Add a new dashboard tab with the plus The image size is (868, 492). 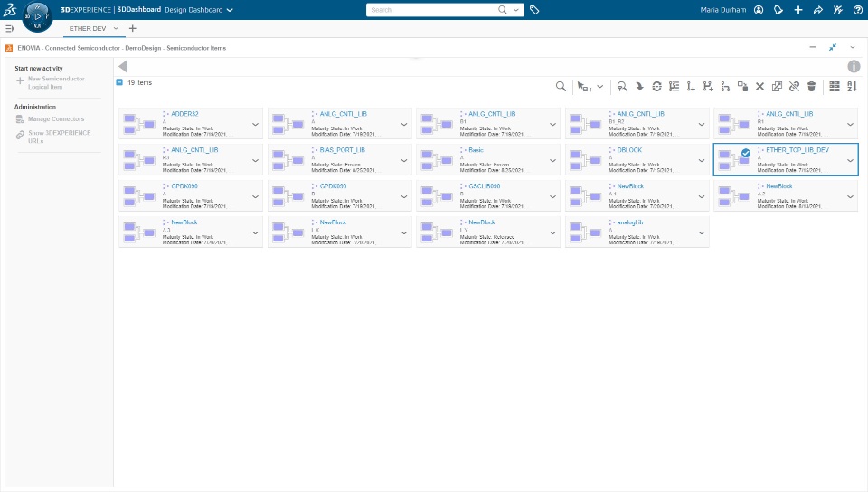[132, 28]
